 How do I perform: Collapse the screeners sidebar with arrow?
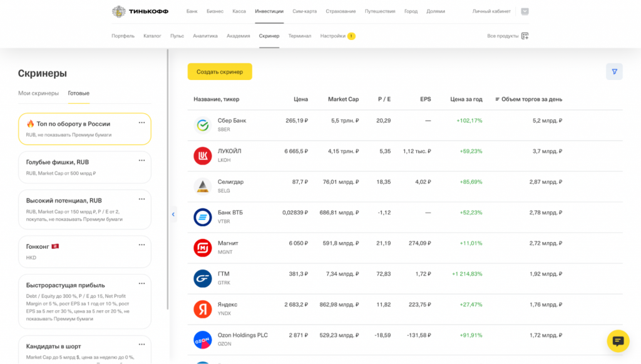tap(173, 214)
